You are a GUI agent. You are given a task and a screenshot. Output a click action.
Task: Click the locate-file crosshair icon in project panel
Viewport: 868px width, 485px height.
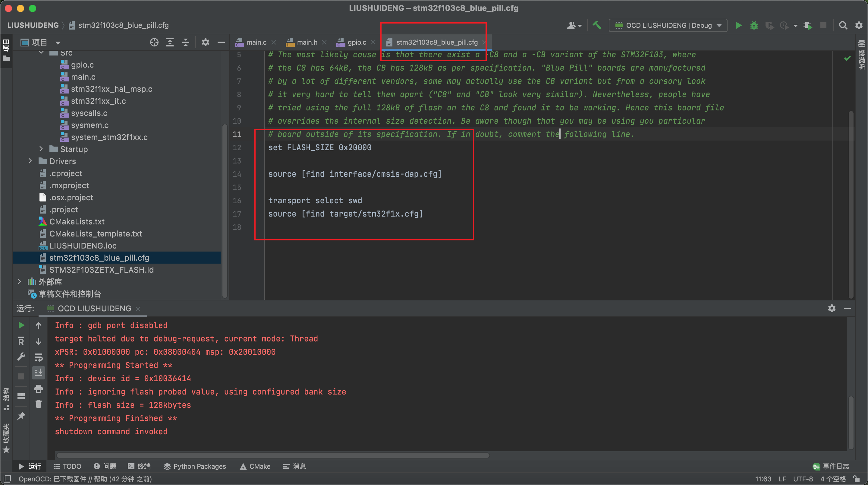coord(154,43)
